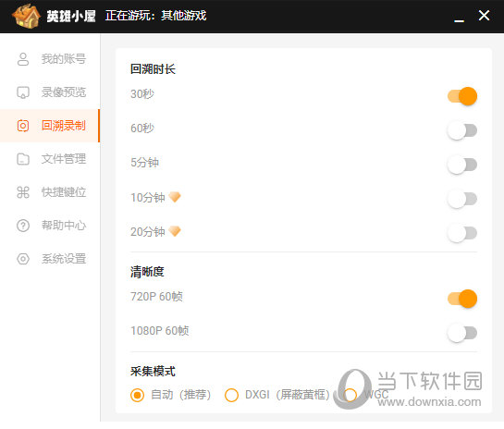Switch to the 快捷键位 sidebar tab
This screenshot has height=429, width=504.
point(50,192)
